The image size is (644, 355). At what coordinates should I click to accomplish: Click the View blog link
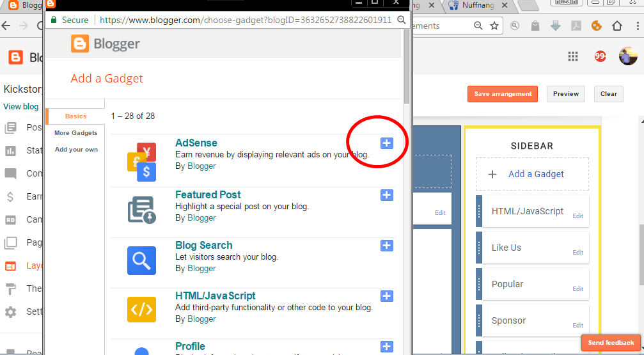point(21,106)
